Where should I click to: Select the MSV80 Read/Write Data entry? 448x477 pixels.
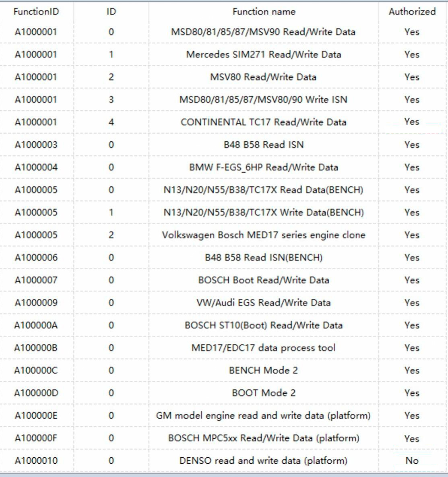coord(263,77)
